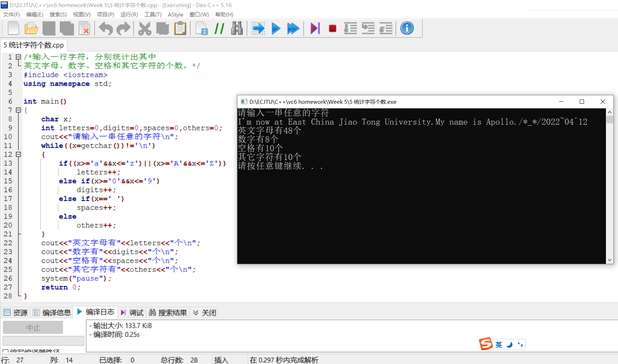Open the 帮助(H) menu
Viewport: 618px width, 364px height.
coord(224,15)
